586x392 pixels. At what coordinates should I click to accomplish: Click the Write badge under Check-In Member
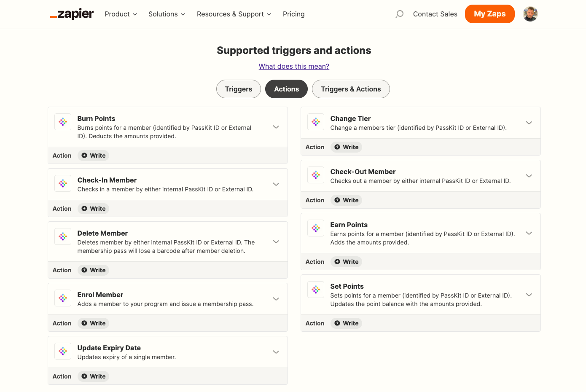point(93,209)
